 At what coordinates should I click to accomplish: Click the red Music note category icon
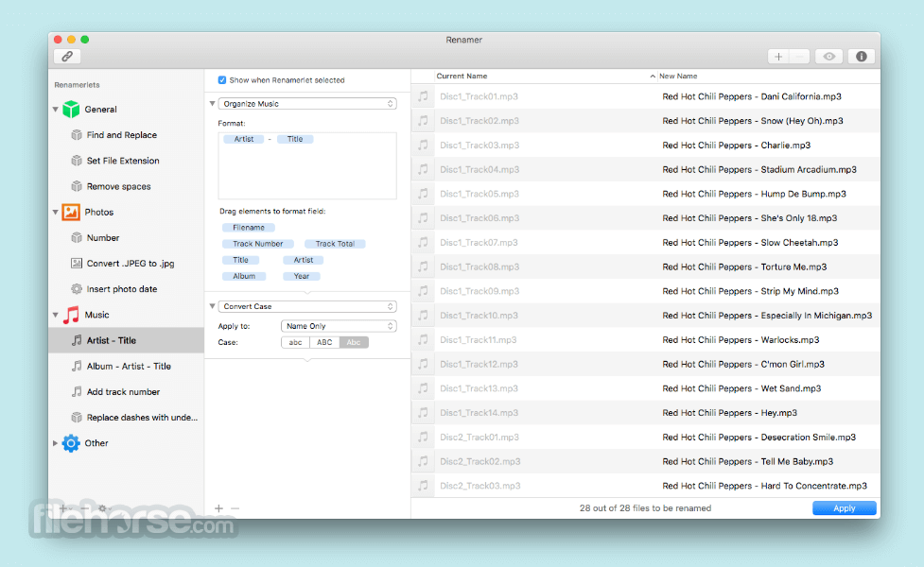coord(71,315)
